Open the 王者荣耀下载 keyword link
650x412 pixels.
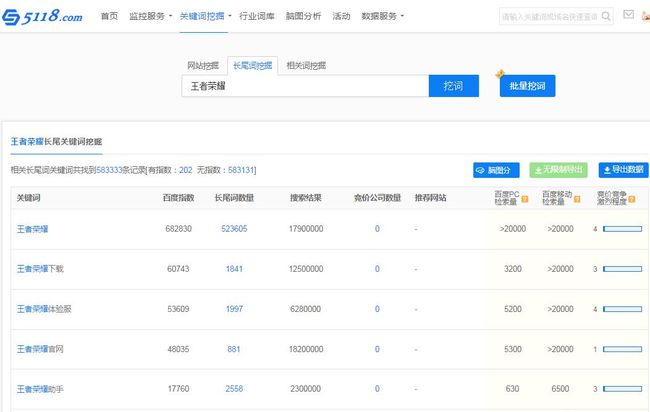(40, 269)
